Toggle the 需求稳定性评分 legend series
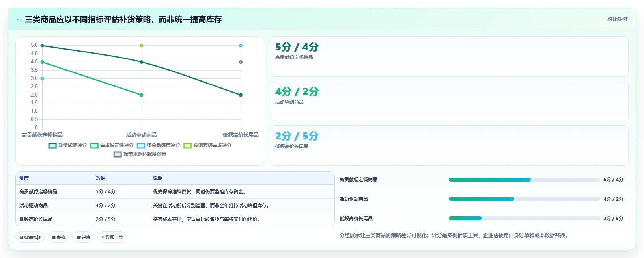This screenshot has width=644, height=258. click(112, 145)
